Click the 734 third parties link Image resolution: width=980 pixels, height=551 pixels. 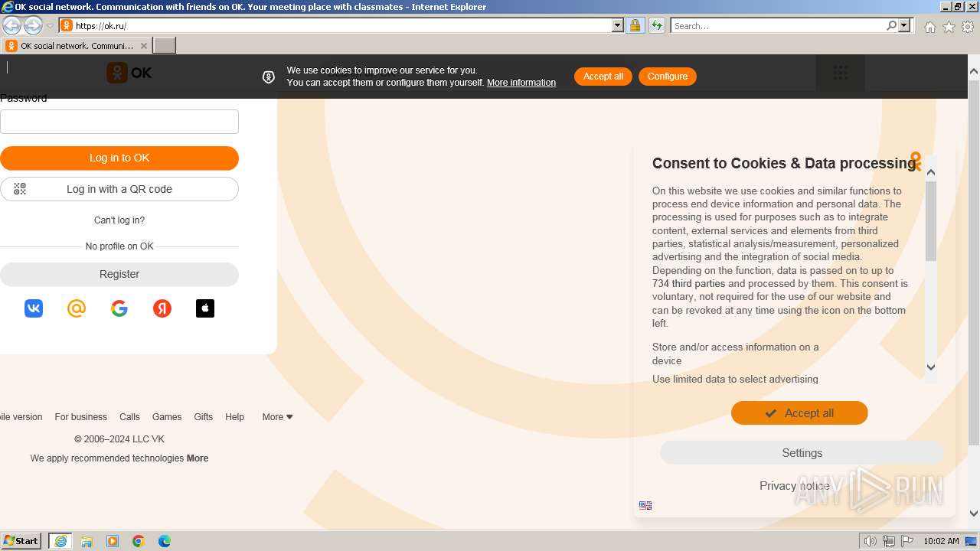[x=688, y=284]
